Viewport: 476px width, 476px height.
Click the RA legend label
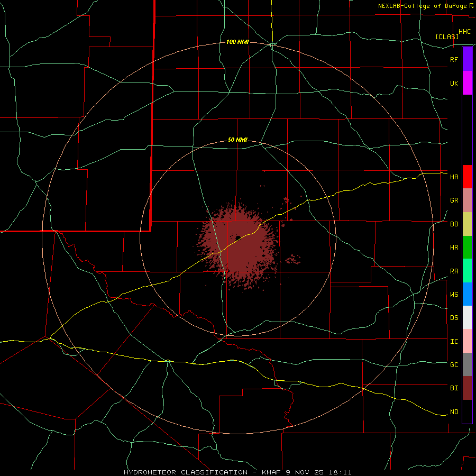tap(454, 271)
